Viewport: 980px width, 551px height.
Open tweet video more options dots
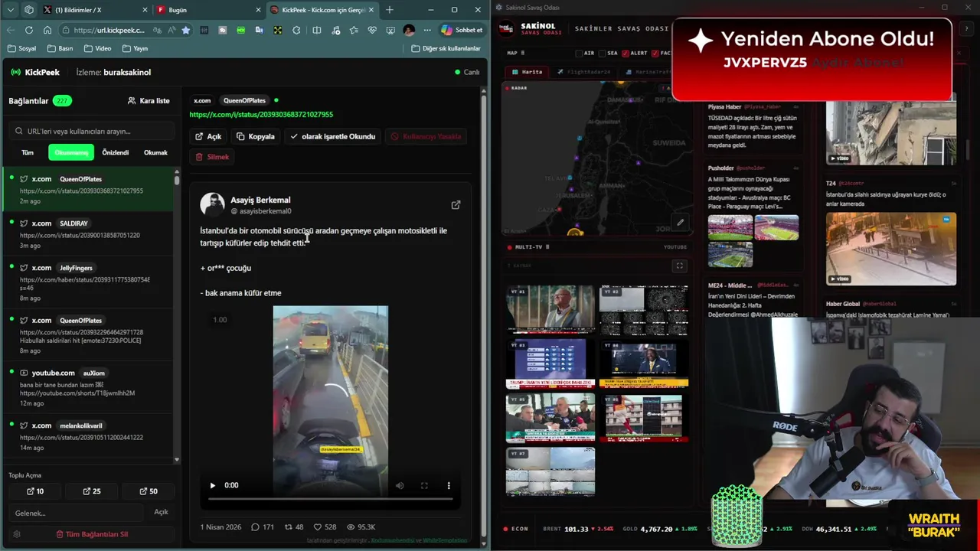(449, 485)
